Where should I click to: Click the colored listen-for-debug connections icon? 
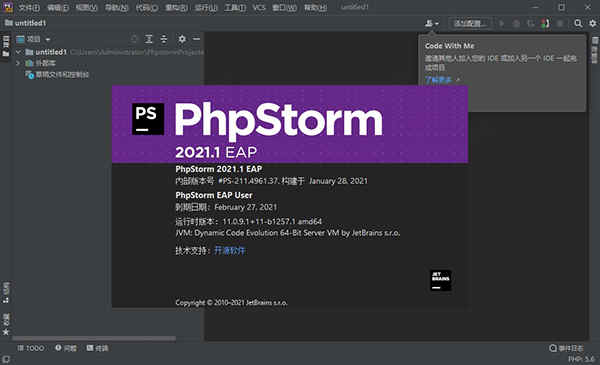[x=546, y=24]
